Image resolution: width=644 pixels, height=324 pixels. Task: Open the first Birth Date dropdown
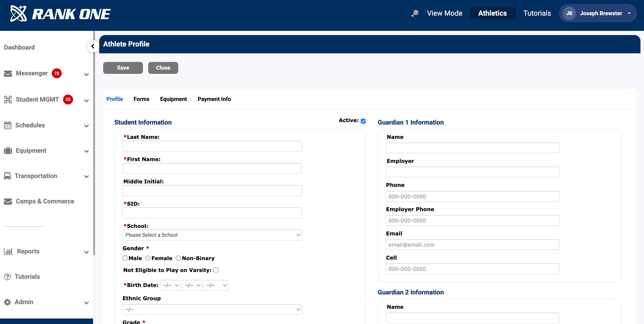tap(170, 285)
